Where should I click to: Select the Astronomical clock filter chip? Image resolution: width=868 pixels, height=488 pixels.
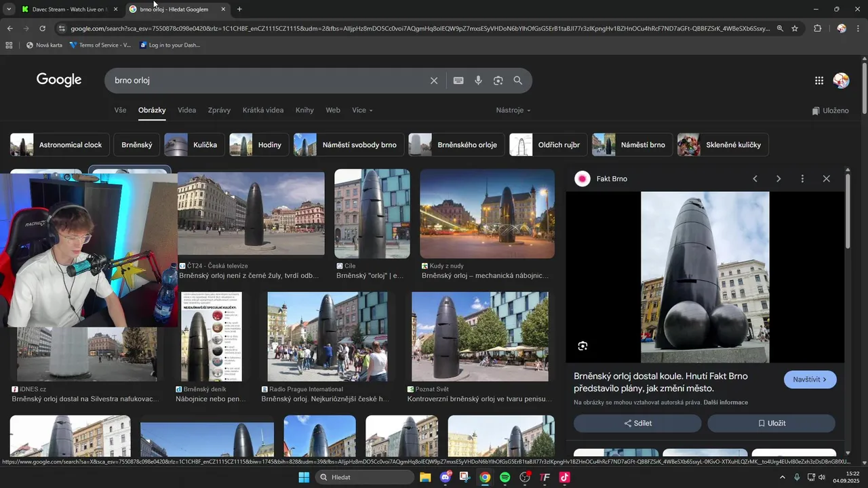pos(59,145)
